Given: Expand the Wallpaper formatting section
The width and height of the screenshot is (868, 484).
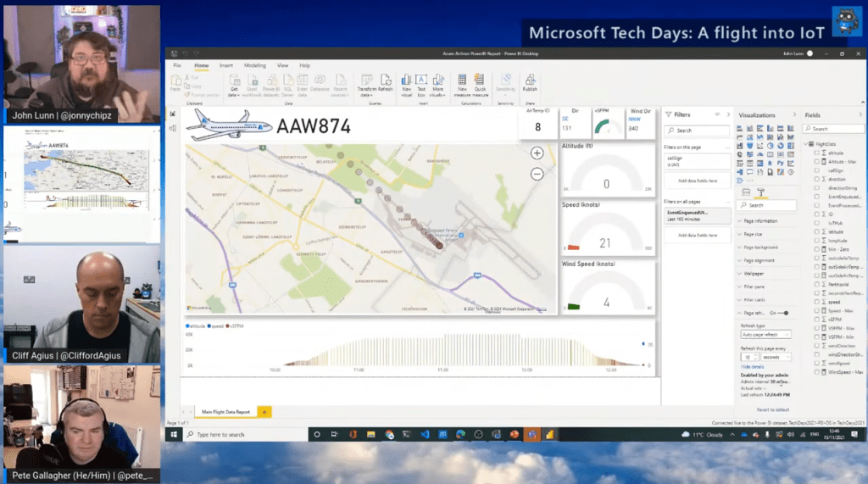Looking at the screenshot, I should 754,274.
